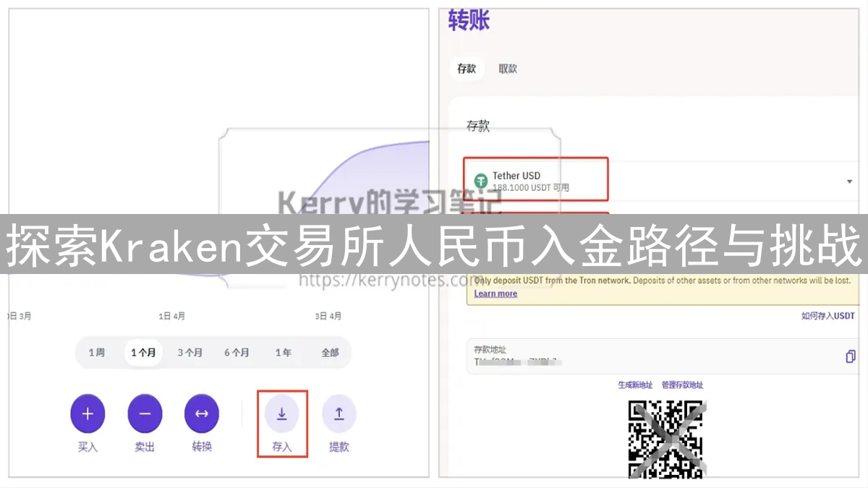Select the 1个月 time range
The image size is (868, 488).
(143, 353)
